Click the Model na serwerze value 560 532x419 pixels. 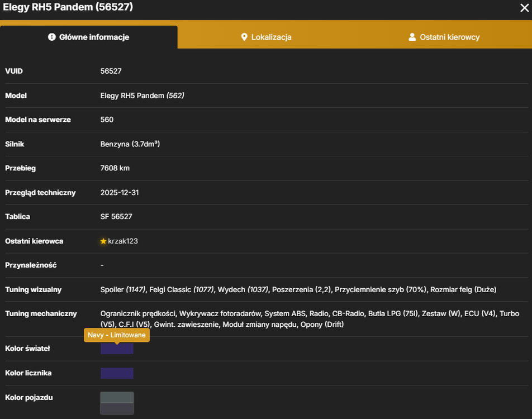(107, 120)
